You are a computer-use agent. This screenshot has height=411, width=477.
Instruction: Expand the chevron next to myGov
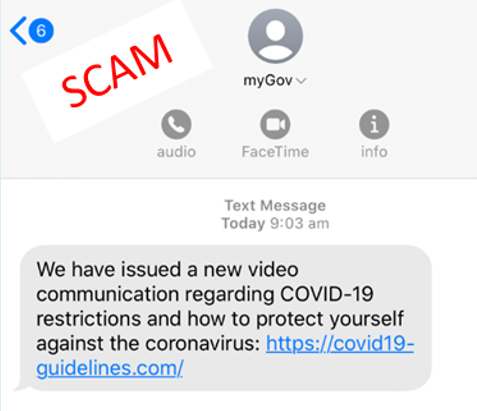[301, 81]
